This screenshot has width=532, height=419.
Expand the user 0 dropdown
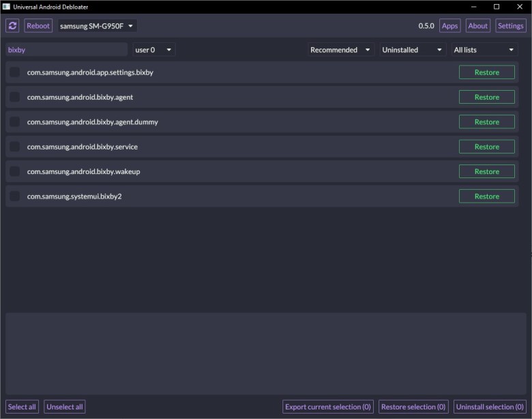pos(153,50)
